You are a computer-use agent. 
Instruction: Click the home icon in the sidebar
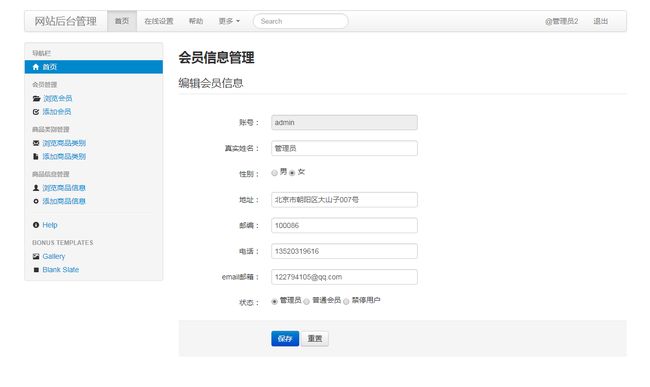click(x=36, y=67)
